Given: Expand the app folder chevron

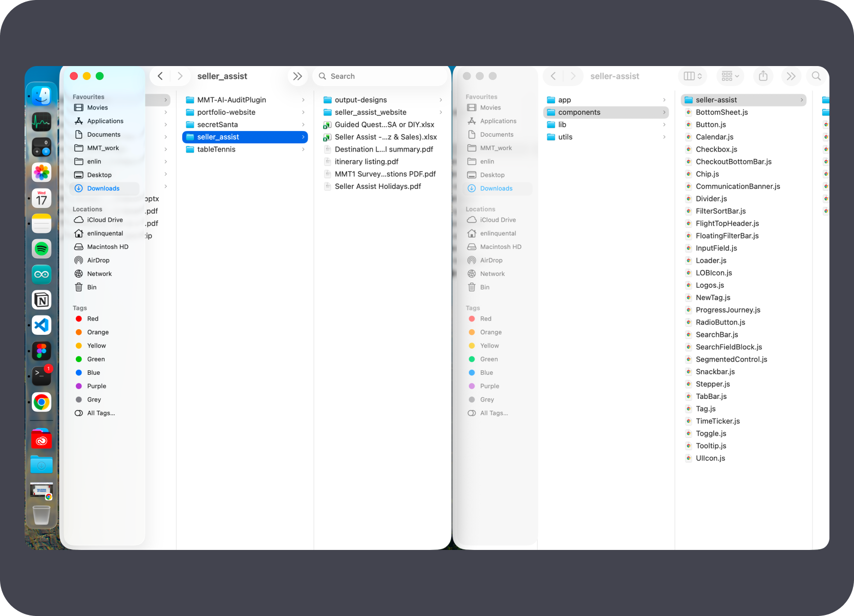Looking at the screenshot, I should click(664, 100).
